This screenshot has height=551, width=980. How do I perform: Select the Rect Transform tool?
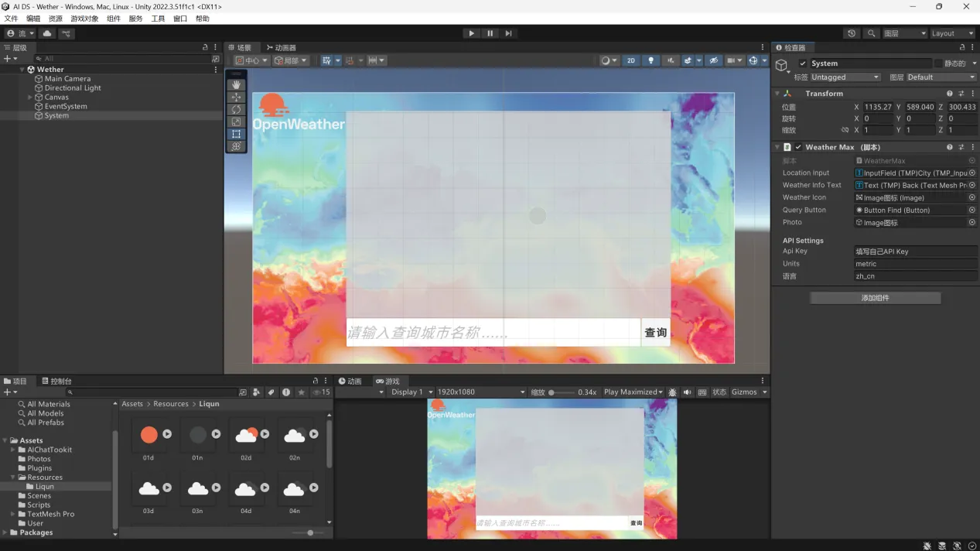click(x=237, y=135)
